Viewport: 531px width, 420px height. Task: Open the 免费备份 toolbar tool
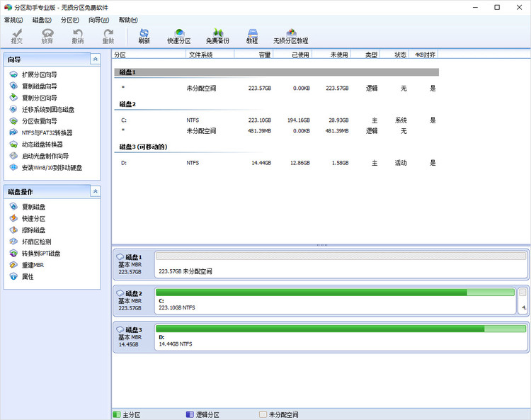point(217,36)
